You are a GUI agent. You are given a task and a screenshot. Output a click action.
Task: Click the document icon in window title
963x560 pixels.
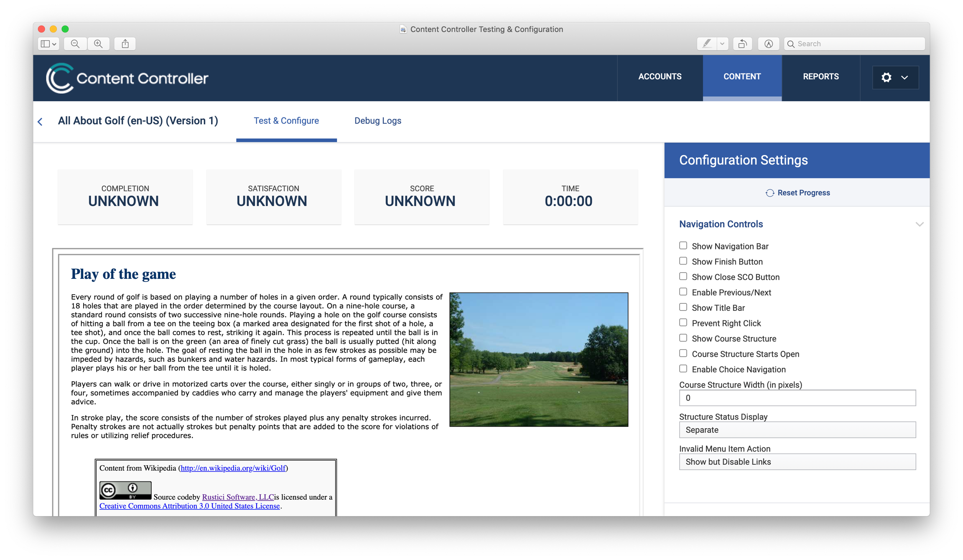click(403, 29)
